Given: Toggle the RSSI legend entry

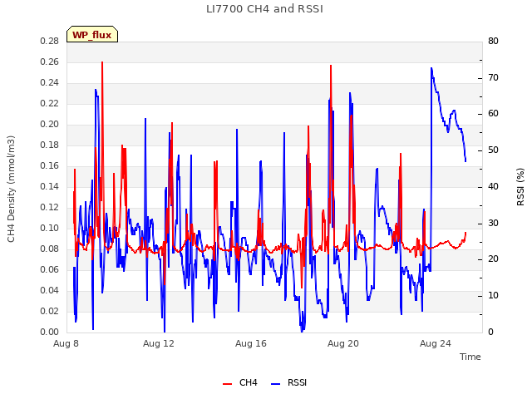Looking at the screenshot, I should [x=289, y=382].
